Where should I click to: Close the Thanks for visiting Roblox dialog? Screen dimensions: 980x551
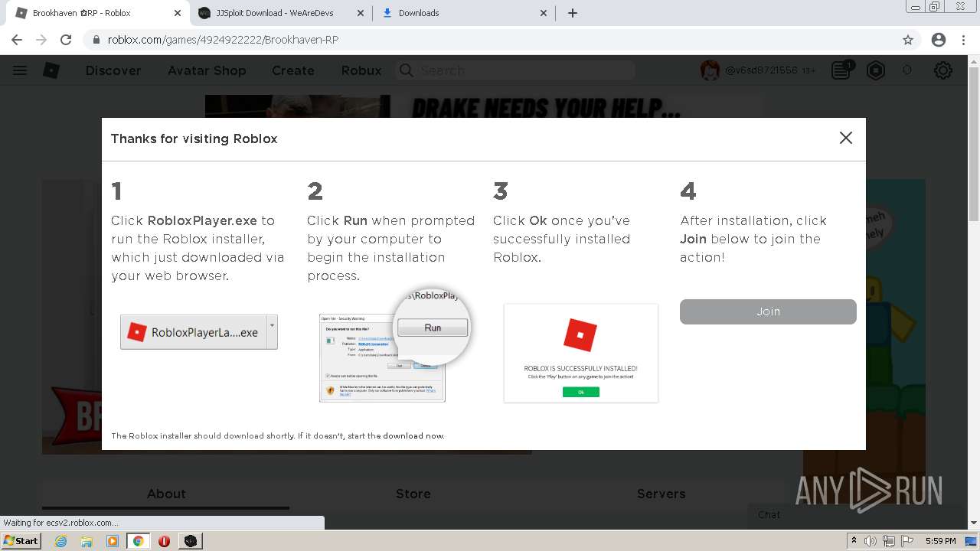click(x=845, y=138)
